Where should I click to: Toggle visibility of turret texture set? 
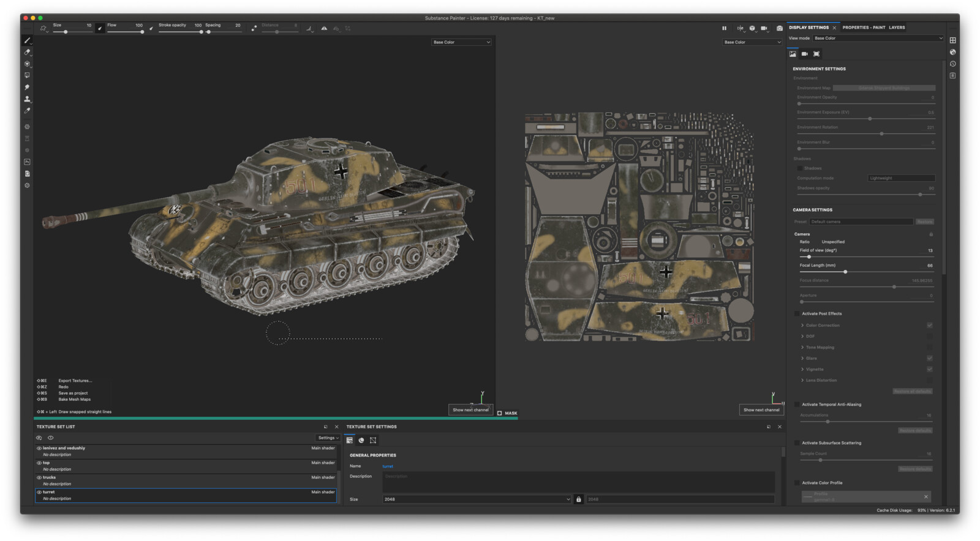coord(39,492)
